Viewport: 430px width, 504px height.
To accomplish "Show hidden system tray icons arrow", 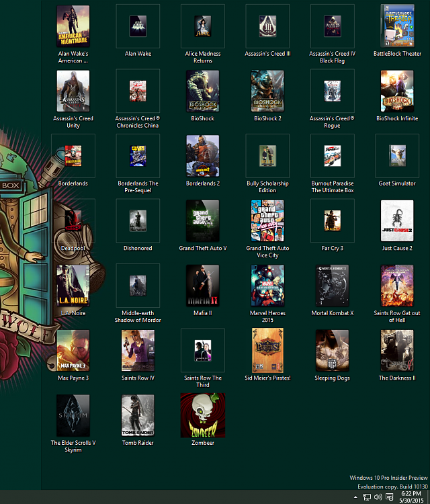I will (355, 497).
